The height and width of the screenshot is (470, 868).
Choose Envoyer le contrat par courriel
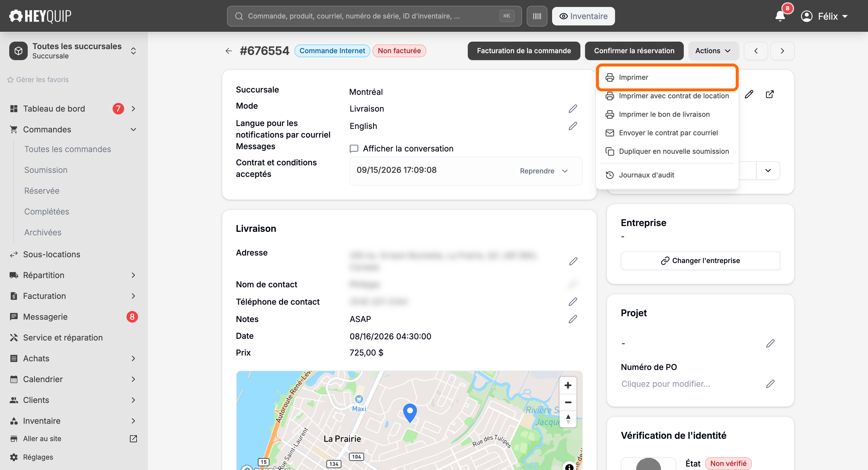point(667,133)
